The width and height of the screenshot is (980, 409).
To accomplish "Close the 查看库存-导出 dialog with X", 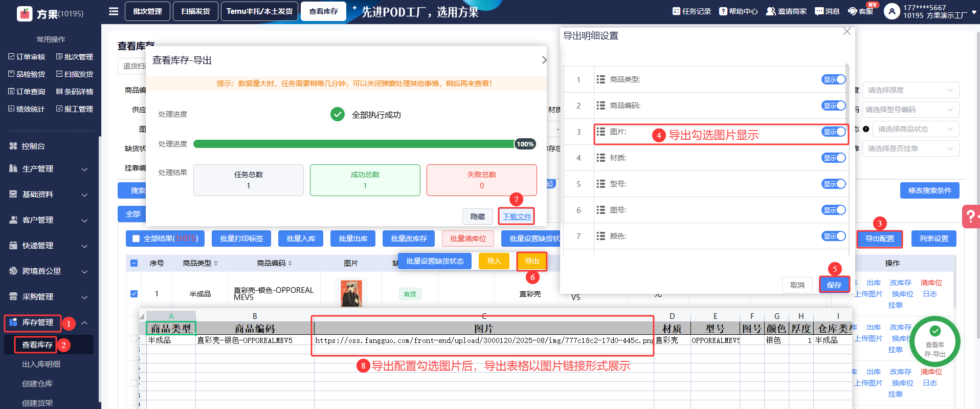I will click(544, 60).
